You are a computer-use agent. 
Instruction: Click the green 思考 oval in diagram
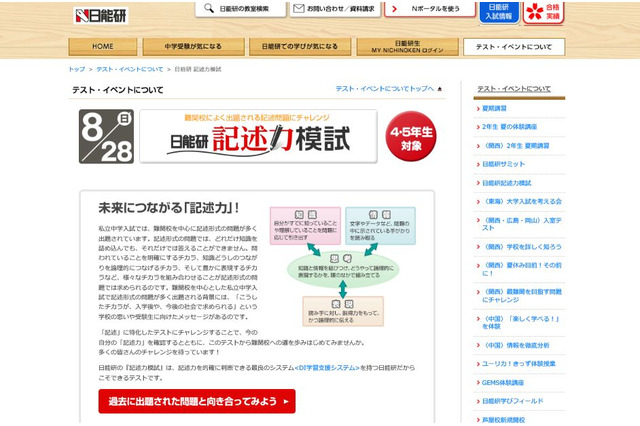pyautogui.click(x=343, y=268)
